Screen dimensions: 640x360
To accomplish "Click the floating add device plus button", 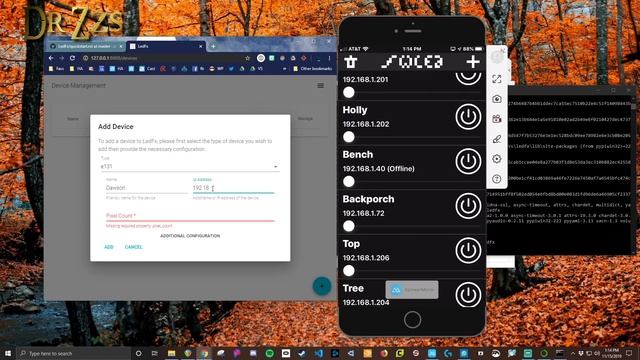I will (x=322, y=286).
